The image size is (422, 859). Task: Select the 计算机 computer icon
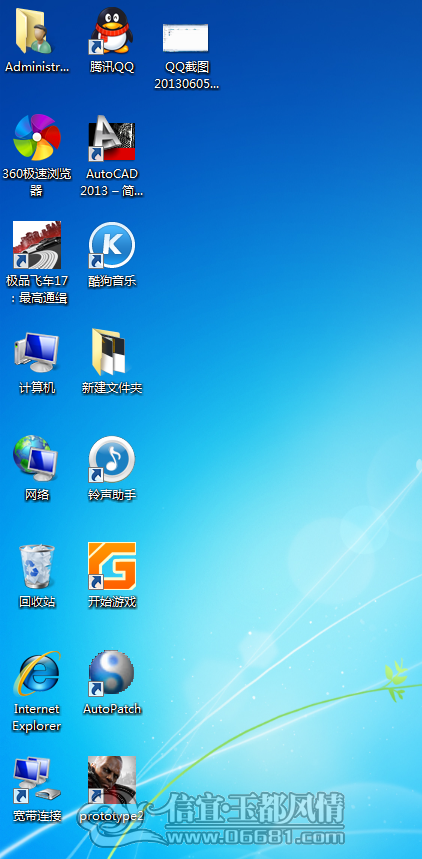[37, 352]
